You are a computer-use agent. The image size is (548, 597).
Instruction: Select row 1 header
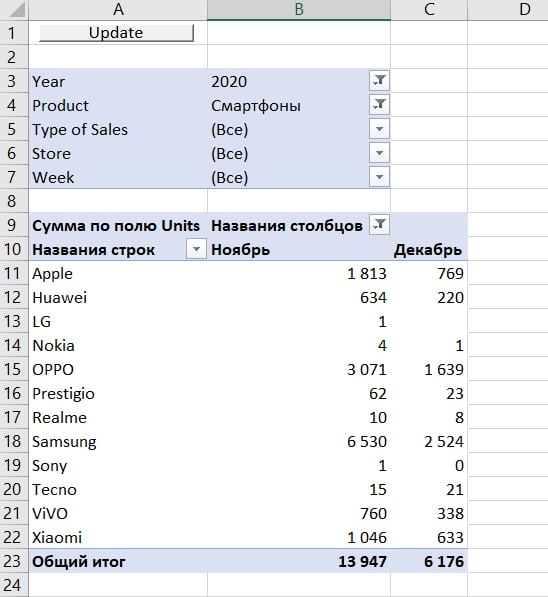coord(14,33)
